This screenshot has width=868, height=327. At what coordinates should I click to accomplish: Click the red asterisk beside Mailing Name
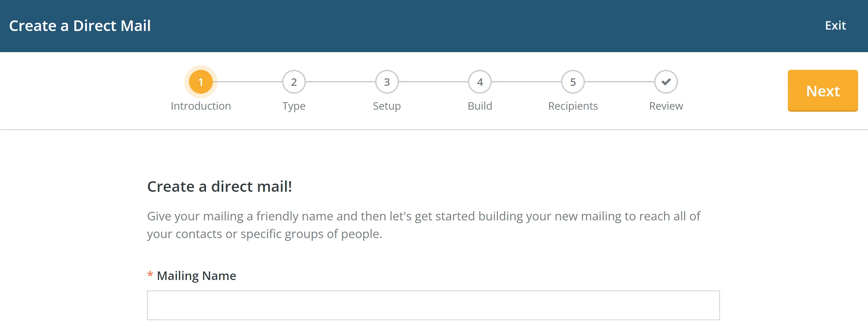pos(150,275)
